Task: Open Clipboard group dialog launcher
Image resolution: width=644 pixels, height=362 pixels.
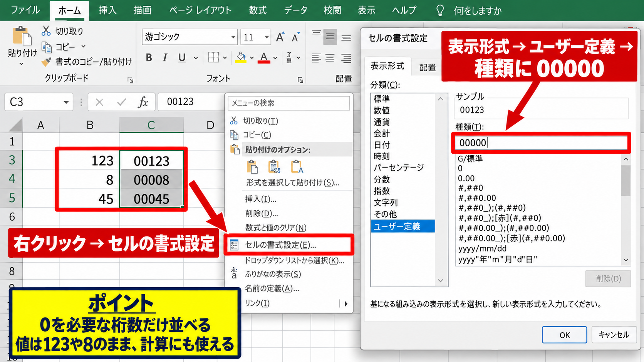Action: point(130,80)
